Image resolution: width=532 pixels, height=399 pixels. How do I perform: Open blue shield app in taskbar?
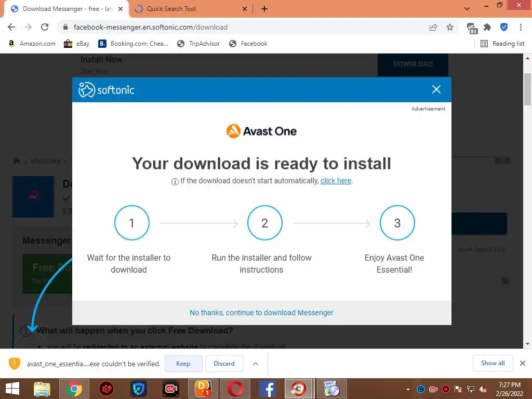click(138, 389)
